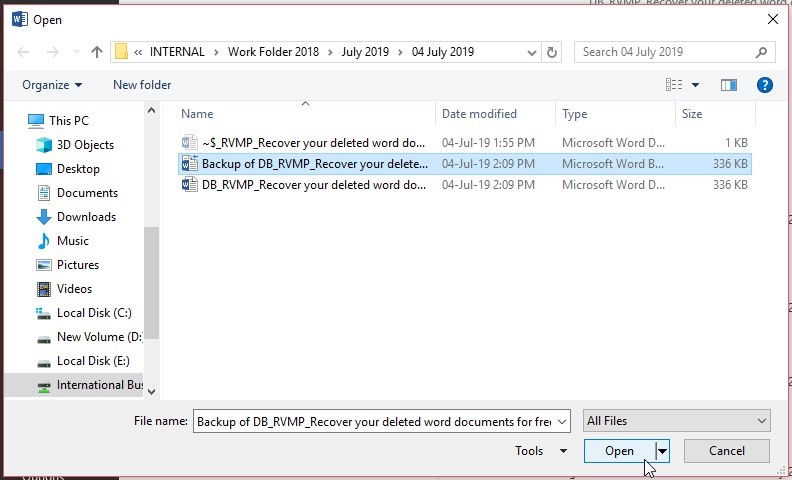Select DB_RVMP_Recover your deleted word document
Viewport: 792px width, 480px height.
(465, 185)
